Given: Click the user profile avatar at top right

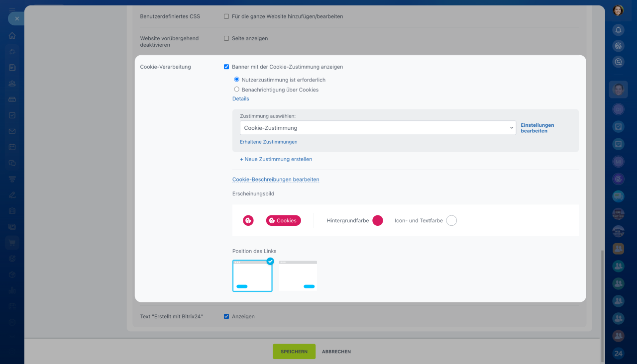Looking at the screenshot, I should coord(618,10).
